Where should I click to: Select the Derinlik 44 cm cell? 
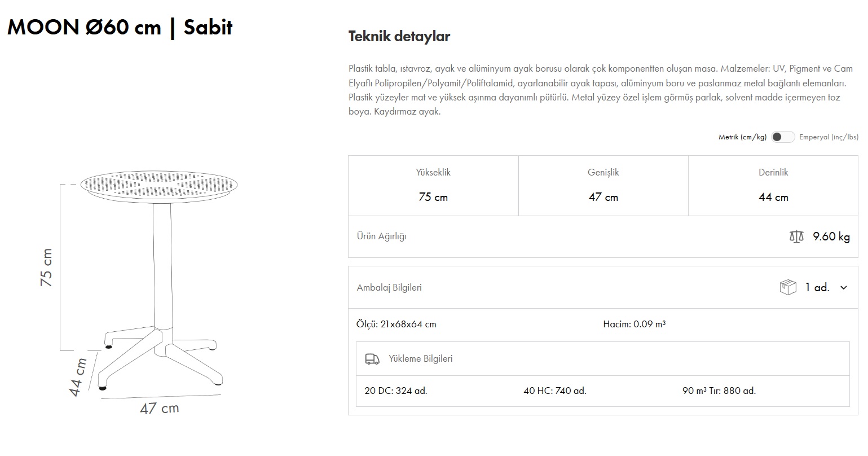tap(773, 186)
